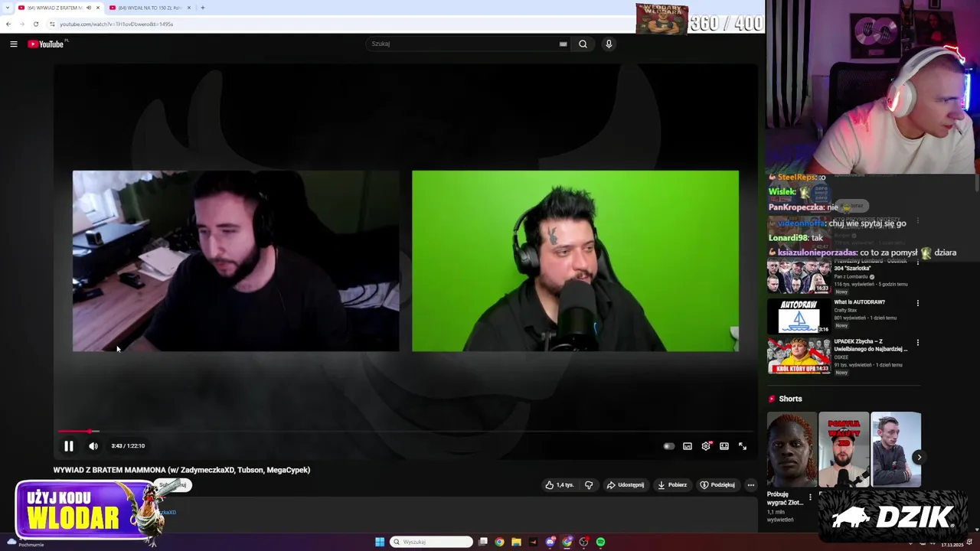The width and height of the screenshot is (980, 551).
Task: Open File Explorer from the taskbar
Action: [516, 542]
